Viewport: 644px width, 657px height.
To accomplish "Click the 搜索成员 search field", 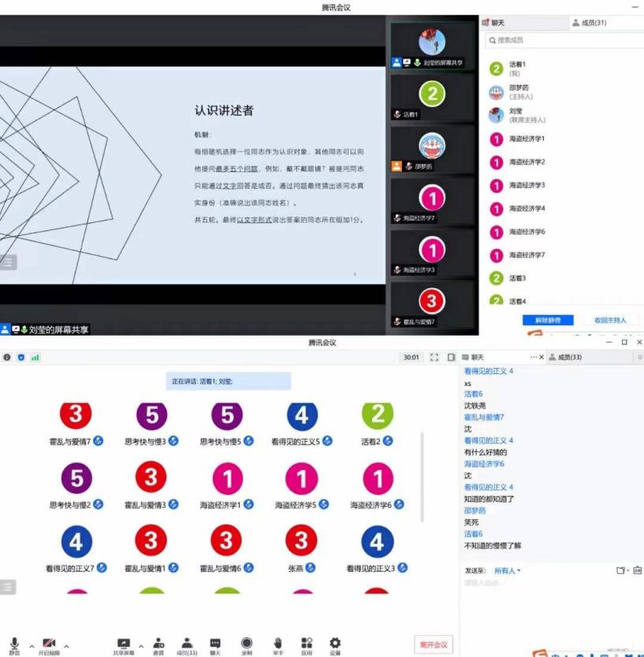I will pos(560,39).
